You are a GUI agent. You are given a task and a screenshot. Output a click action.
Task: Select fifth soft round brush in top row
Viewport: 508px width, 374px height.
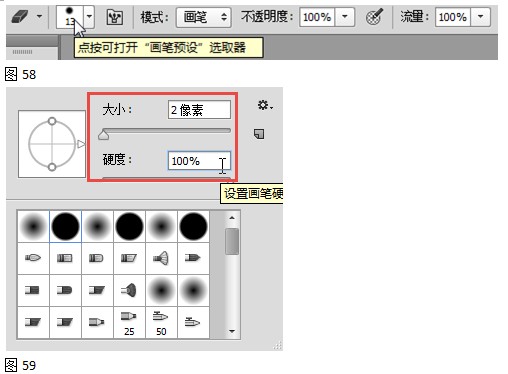(x=161, y=227)
